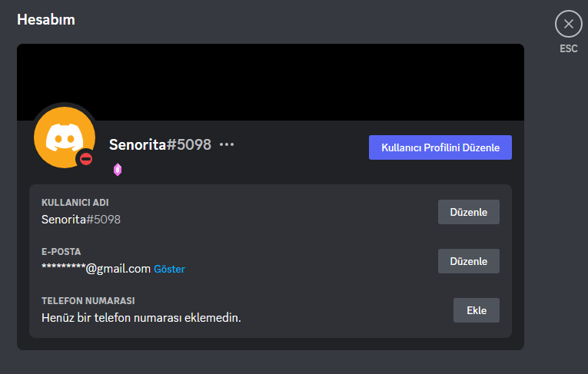The image size is (588, 374).
Task: Click the Kullanıcı Profilini Düzenle button
Action: pyautogui.click(x=440, y=147)
